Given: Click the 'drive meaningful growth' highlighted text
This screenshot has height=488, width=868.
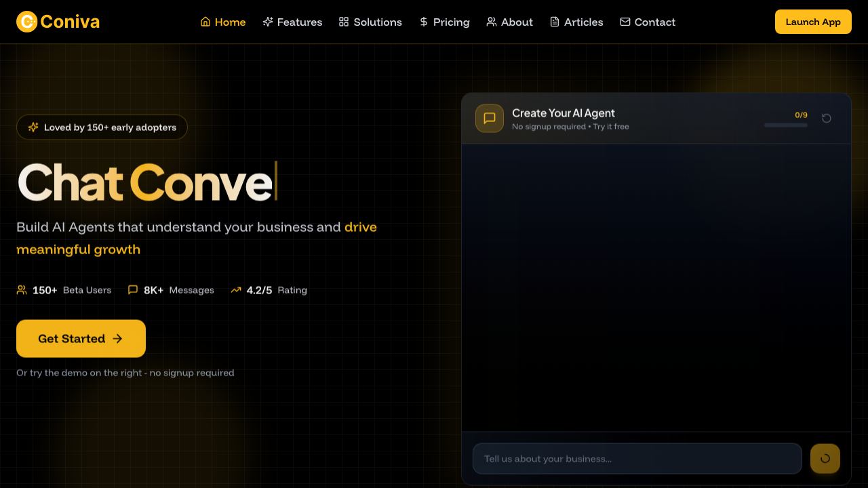Looking at the screenshot, I should (x=197, y=238).
